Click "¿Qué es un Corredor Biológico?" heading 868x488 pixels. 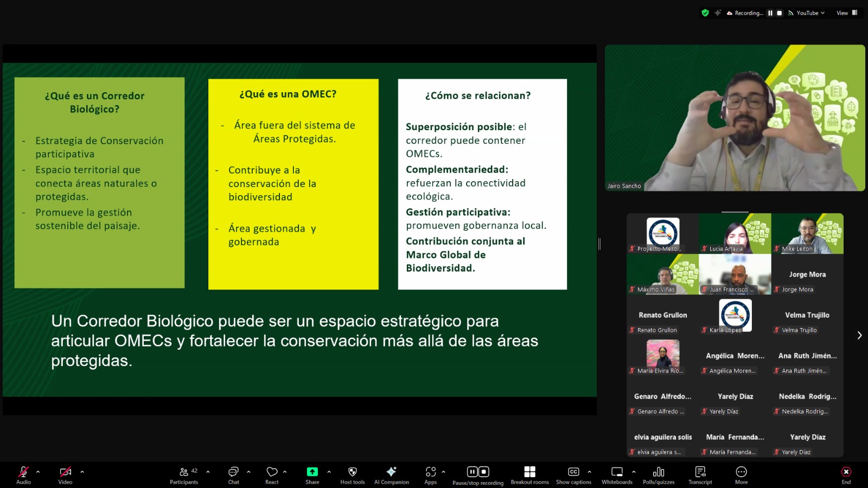tap(94, 102)
